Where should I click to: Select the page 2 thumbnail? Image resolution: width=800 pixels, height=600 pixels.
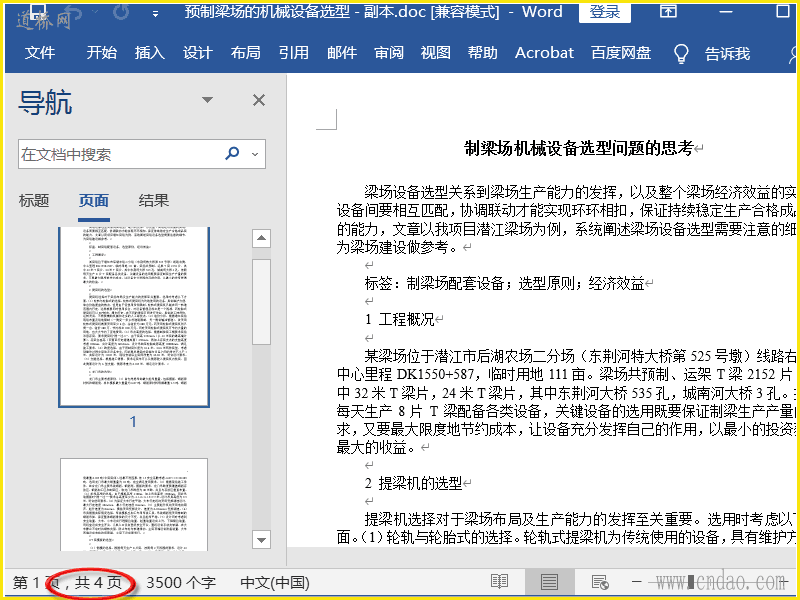click(134, 505)
